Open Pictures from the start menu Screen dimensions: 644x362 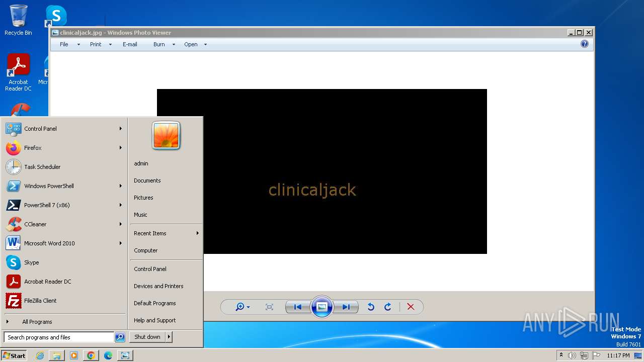click(x=143, y=198)
